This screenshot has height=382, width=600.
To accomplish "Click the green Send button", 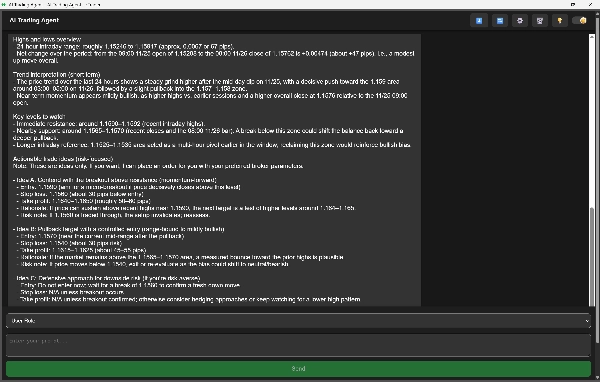I will [298, 369].
